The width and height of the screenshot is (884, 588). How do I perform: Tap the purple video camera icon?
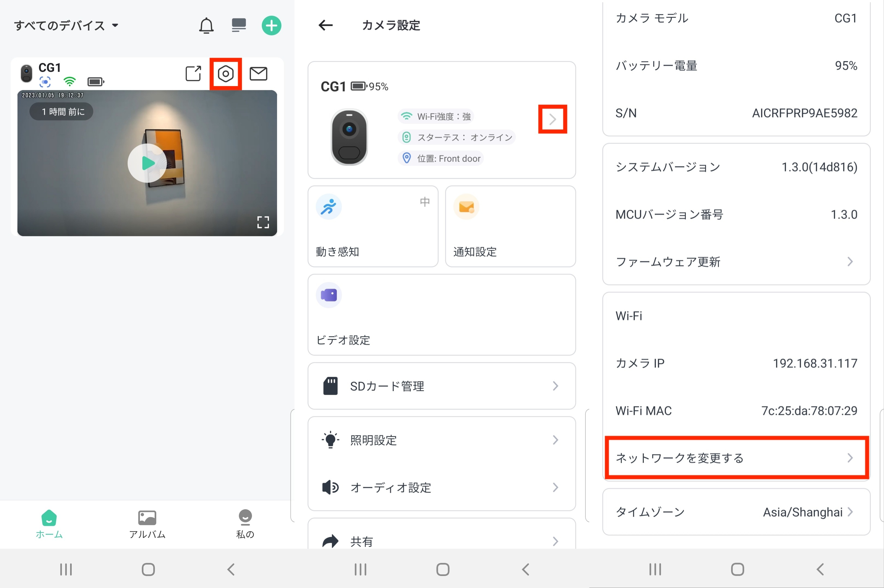(329, 295)
